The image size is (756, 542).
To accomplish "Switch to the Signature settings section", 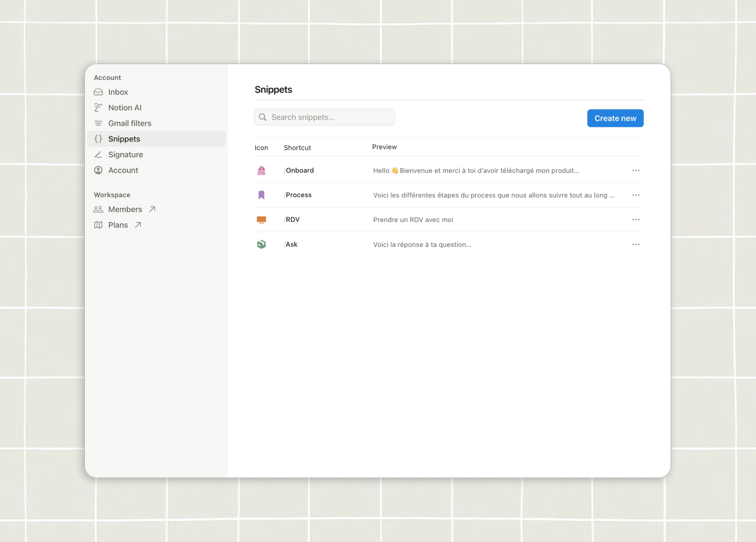I will click(x=125, y=154).
